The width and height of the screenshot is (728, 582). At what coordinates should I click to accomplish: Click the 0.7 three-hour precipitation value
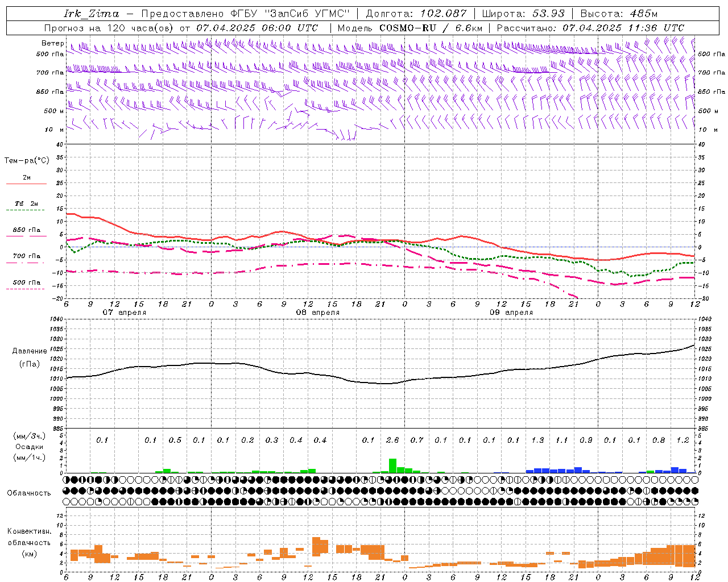417,440
